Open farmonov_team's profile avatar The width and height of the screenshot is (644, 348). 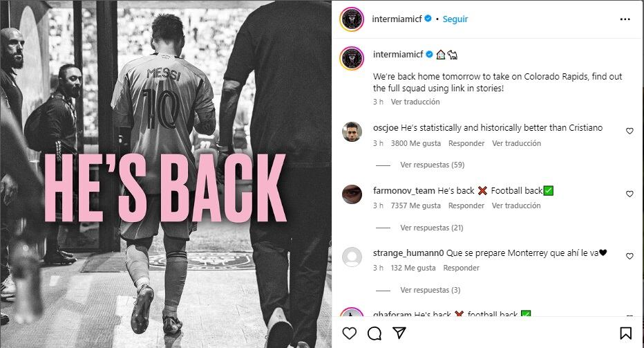[352, 194]
